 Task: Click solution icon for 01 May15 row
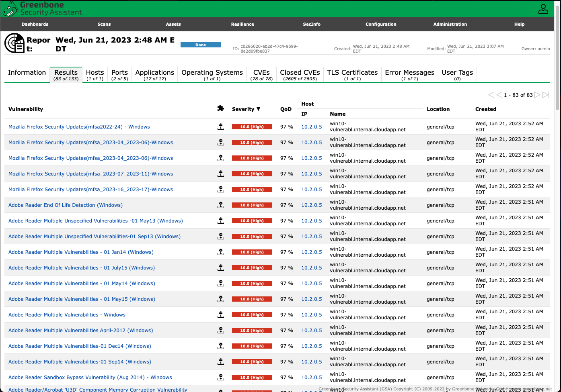click(x=221, y=299)
